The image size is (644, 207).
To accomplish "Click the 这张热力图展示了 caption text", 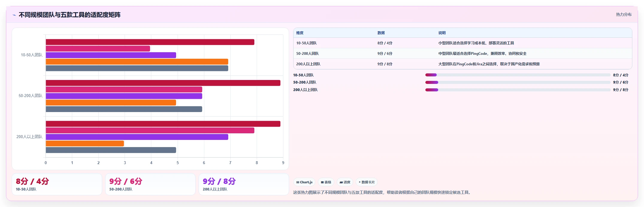I will 383,193.
